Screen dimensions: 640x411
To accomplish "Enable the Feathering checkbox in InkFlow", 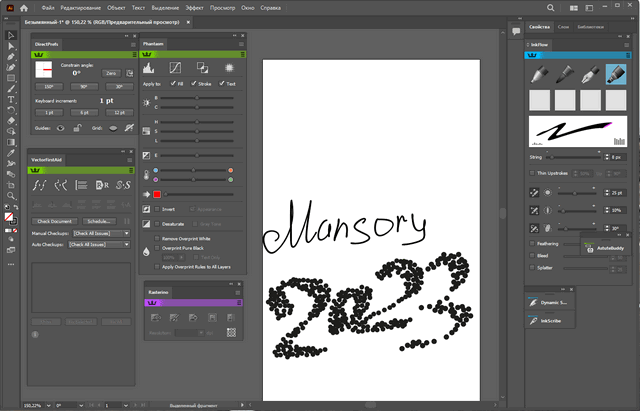I will point(532,242).
